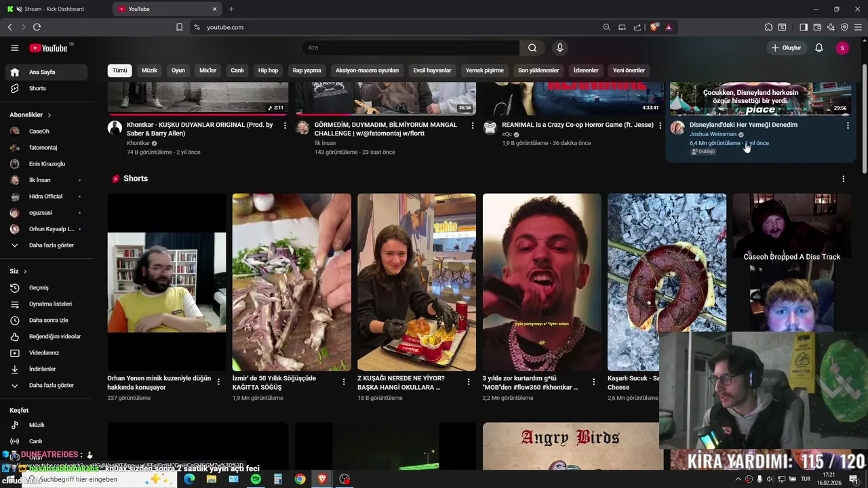Open the Kaşarlı Sucuk short thumbnail

[667, 282]
